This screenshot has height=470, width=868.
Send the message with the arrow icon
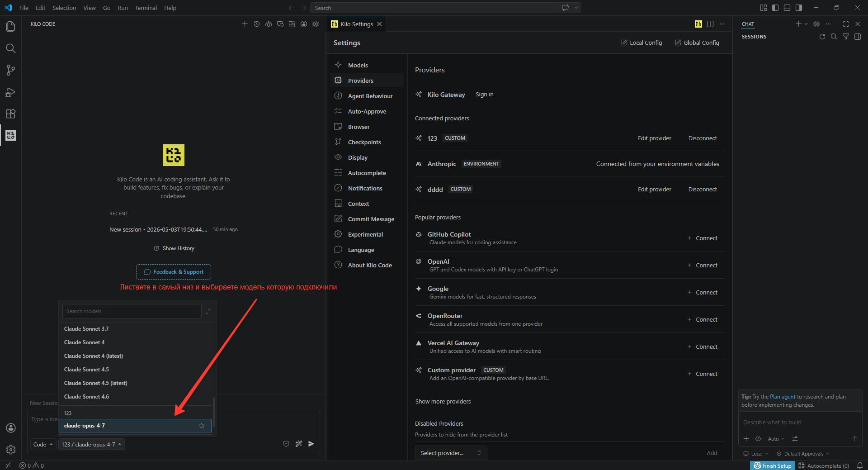(x=311, y=444)
